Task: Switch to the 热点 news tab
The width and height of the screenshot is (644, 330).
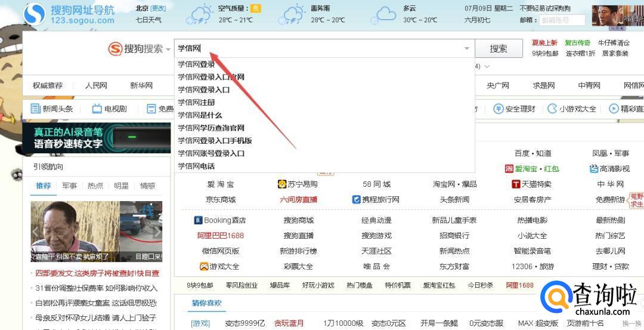Action: click(x=95, y=186)
